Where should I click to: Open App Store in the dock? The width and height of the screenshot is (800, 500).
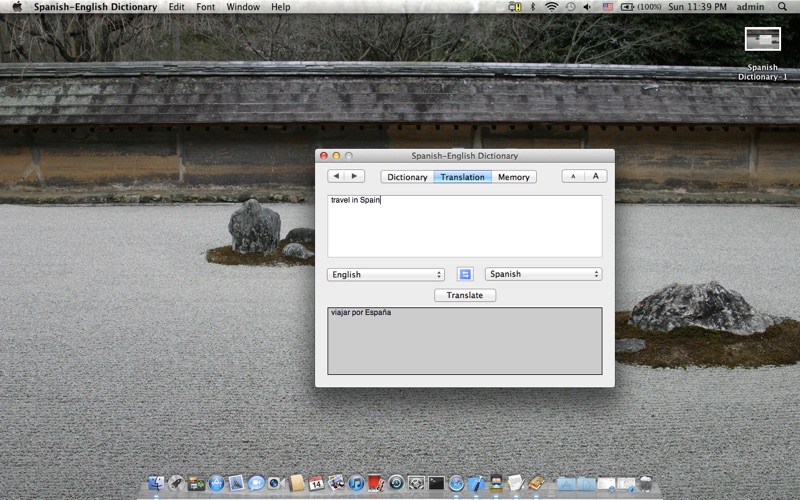click(216, 483)
